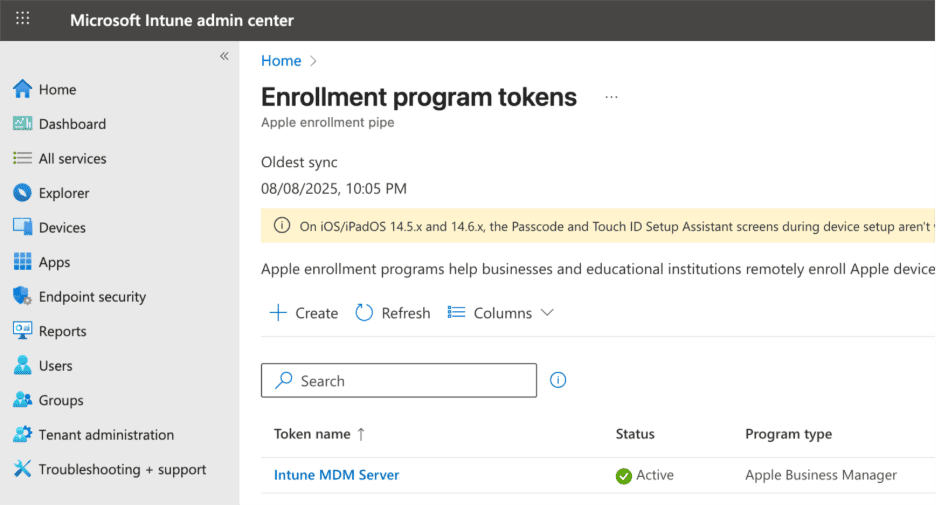Select Users in the sidebar
The width and height of the screenshot is (936, 505).
pos(55,366)
